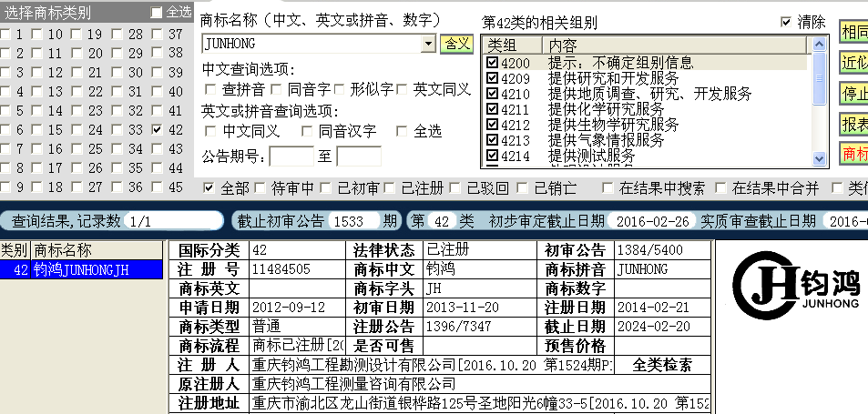The image size is (868, 414).
Task: Check the 全选 box for trademark classes
Action: pyautogui.click(x=157, y=12)
